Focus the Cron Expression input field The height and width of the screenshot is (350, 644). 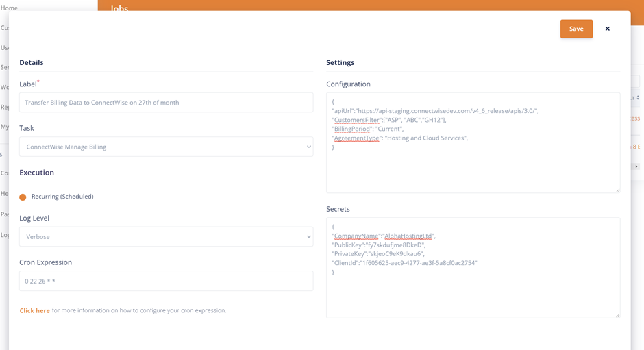[x=166, y=281]
